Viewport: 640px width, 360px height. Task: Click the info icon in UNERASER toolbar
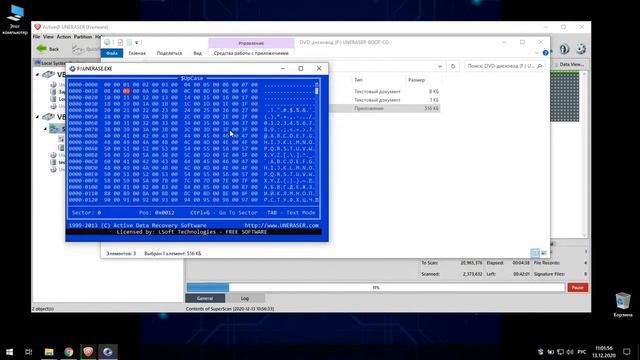pyautogui.click(x=564, y=49)
